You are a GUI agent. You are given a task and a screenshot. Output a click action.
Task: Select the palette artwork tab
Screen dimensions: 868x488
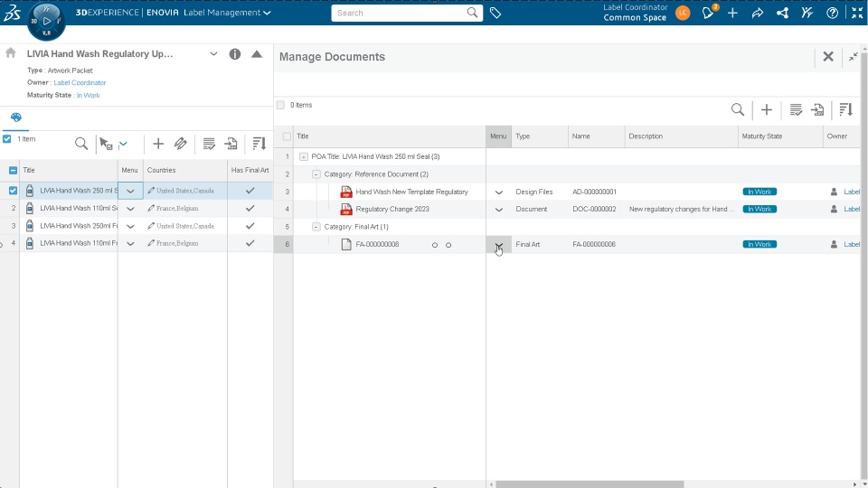pyautogui.click(x=15, y=117)
